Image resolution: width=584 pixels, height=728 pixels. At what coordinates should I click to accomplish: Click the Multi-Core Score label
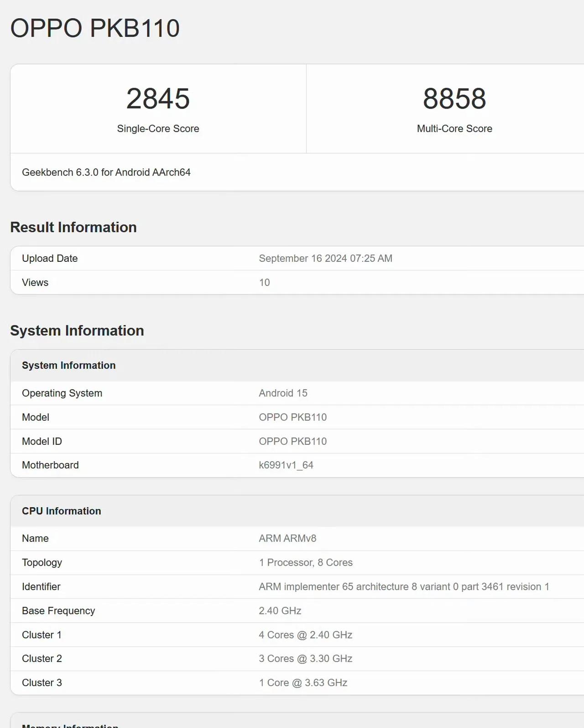coord(454,129)
